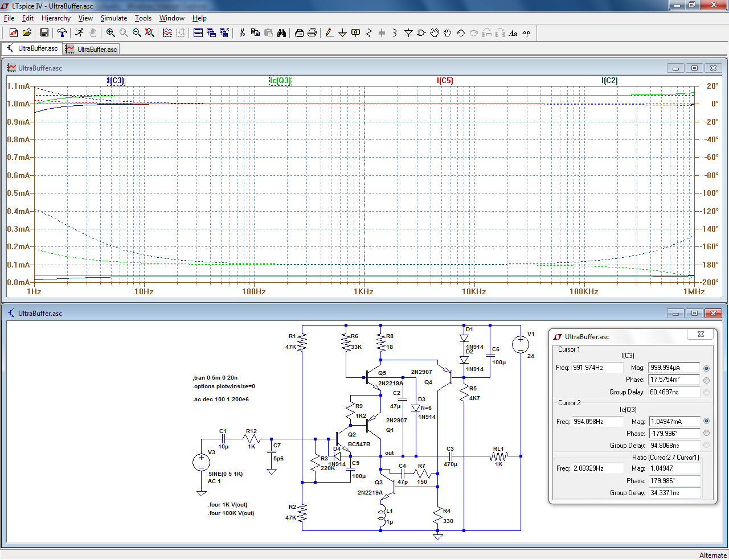Click the '.four 100K V(out)' directive
Screen dimensions: 729x560
tap(231, 513)
